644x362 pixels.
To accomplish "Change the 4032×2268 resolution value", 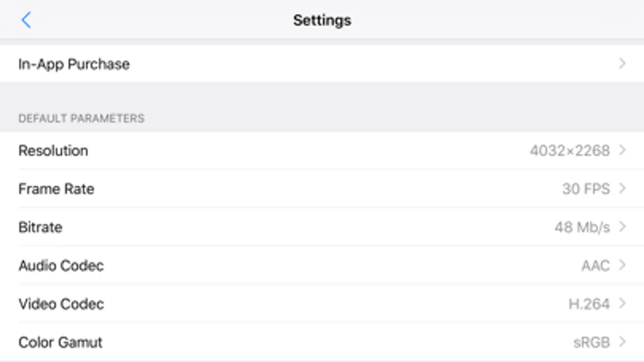I will (570, 150).
